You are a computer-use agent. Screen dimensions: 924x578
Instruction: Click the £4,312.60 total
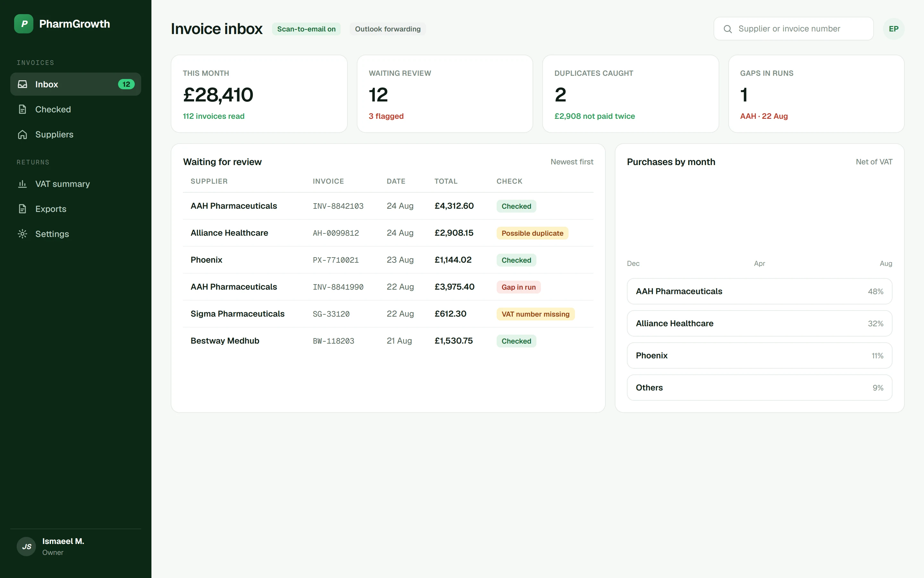[454, 206]
